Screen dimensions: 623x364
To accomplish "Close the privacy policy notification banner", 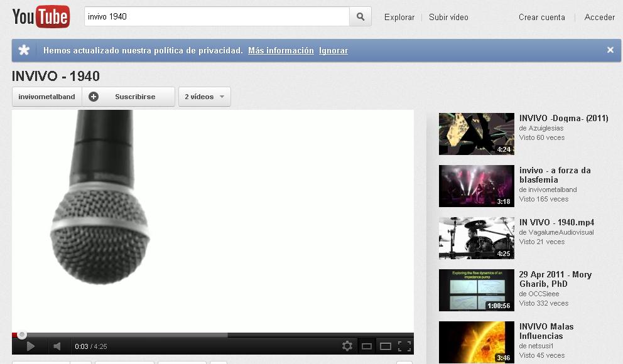I will 610,50.
